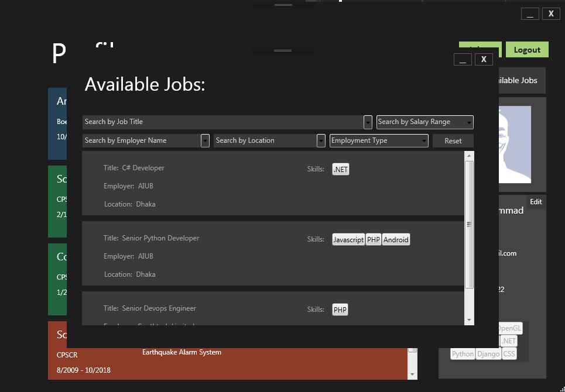Close the Available Jobs window

coord(484,60)
